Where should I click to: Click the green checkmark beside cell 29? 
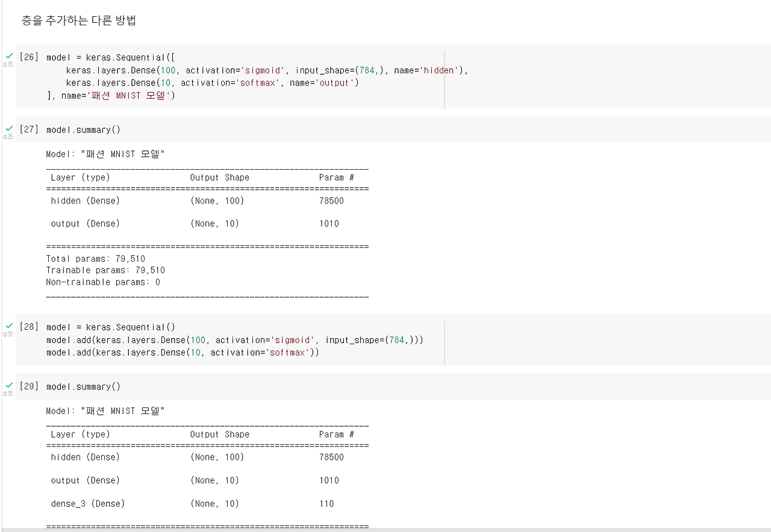[x=9, y=385]
